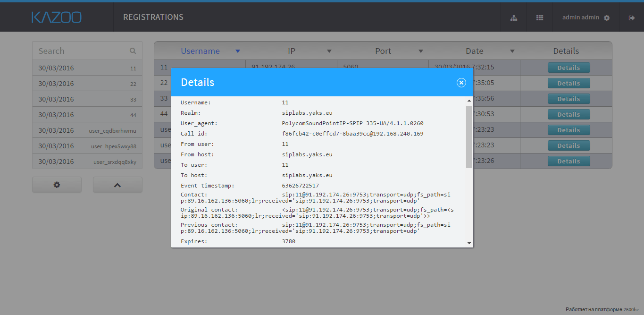
Task: Click the up chevron button below the list
Action: click(x=117, y=185)
